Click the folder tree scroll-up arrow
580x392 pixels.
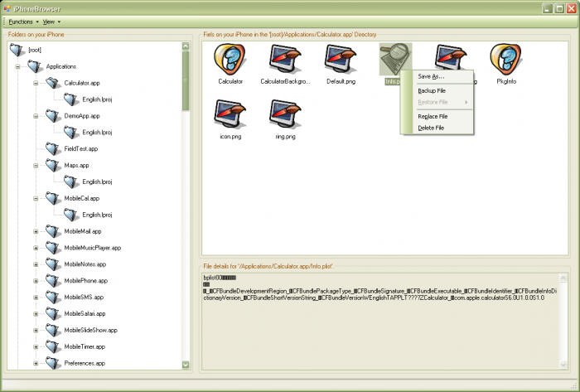coord(186,46)
